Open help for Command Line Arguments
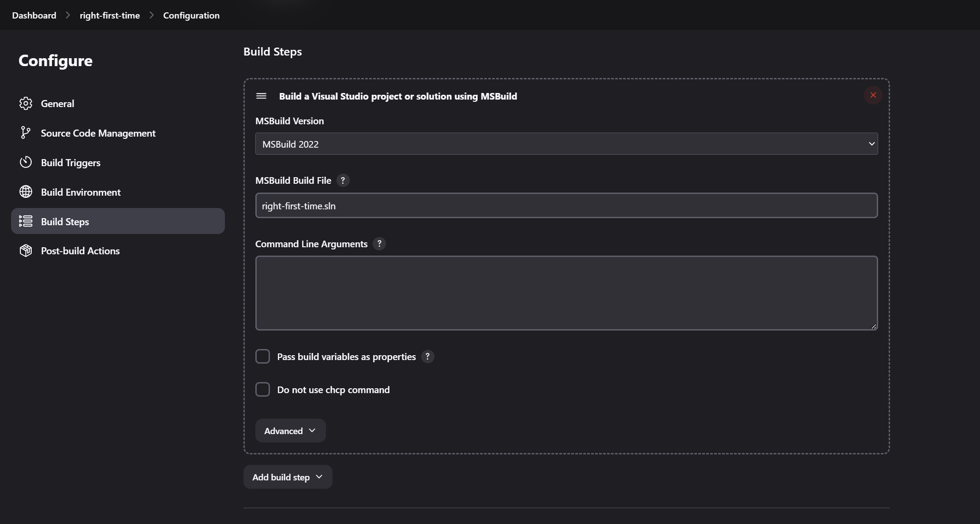The width and height of the screenshot is (980, 524). point(379,244)
